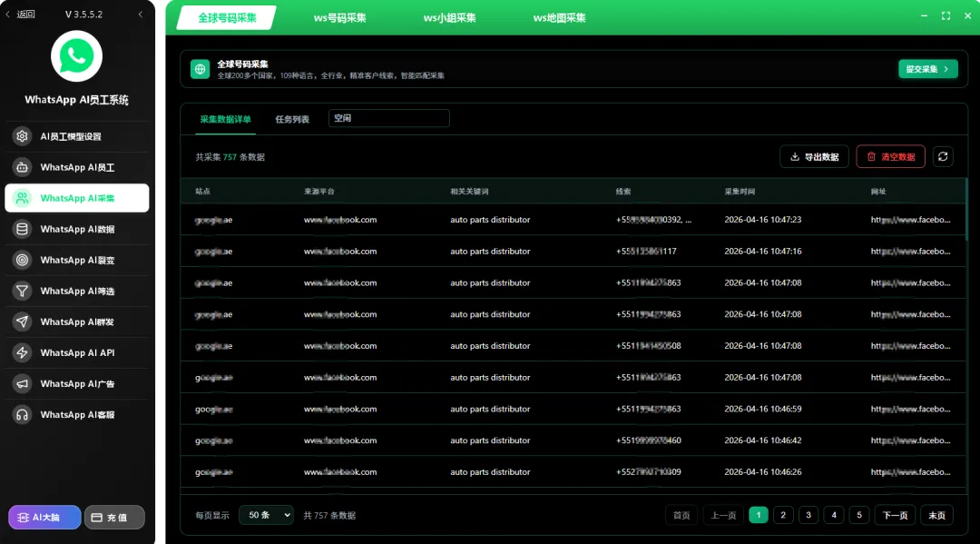This screenshot has height=544, width=980.
Task: Click the 相关关键词 column header
Action: pyautogui.click(x=469, y=192)
